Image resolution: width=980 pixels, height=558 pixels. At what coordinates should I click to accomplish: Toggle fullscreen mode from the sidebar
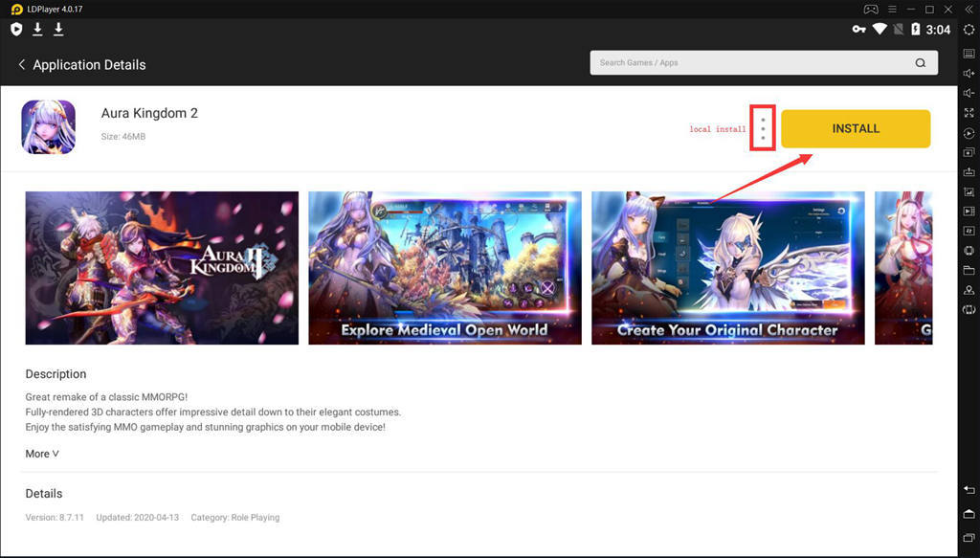click(x=969, y=113)
